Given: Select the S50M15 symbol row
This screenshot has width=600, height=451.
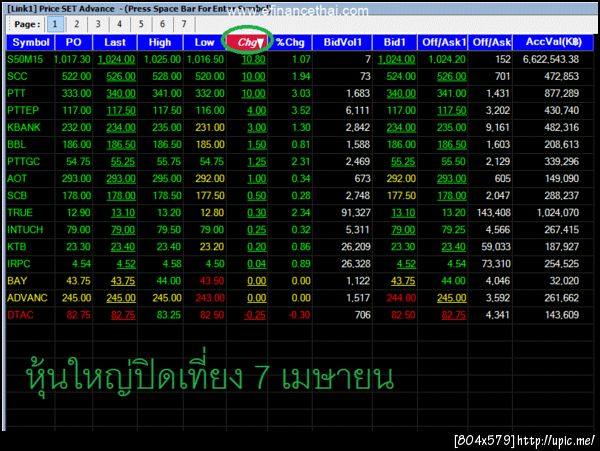Looking at the screenshot, I should [25, 60].
